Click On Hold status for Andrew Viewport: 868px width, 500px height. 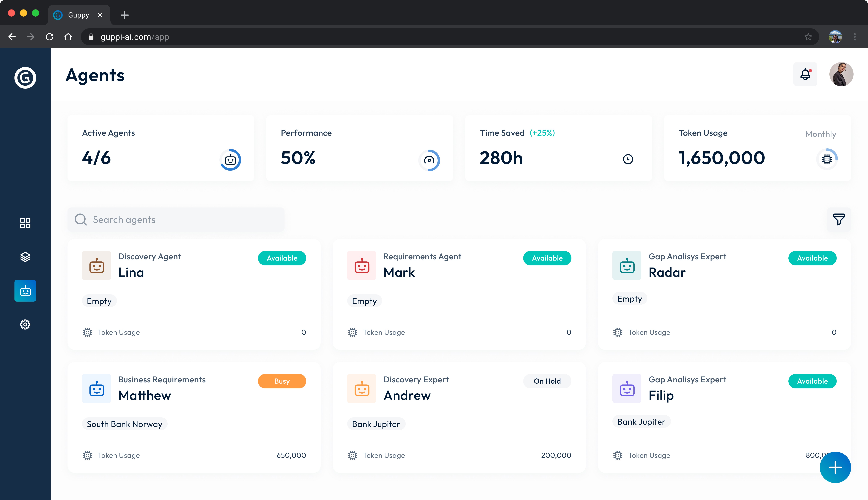[547, 381]
